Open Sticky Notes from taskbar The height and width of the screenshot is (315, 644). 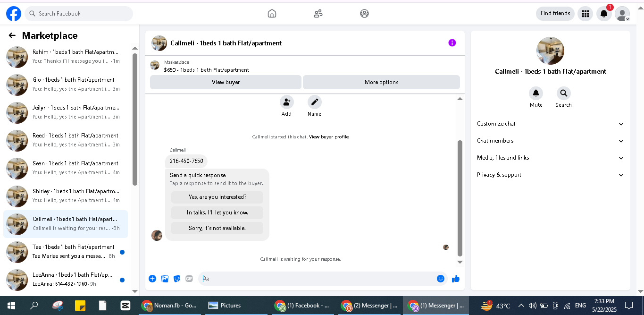point(80,306)
